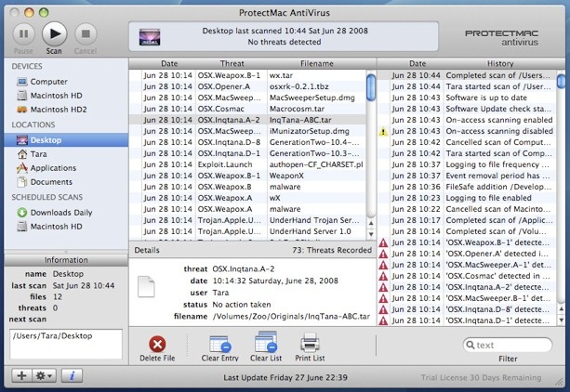Open the blue info button
The width and height of the screenshot is (570, 392).
(73, 376)
